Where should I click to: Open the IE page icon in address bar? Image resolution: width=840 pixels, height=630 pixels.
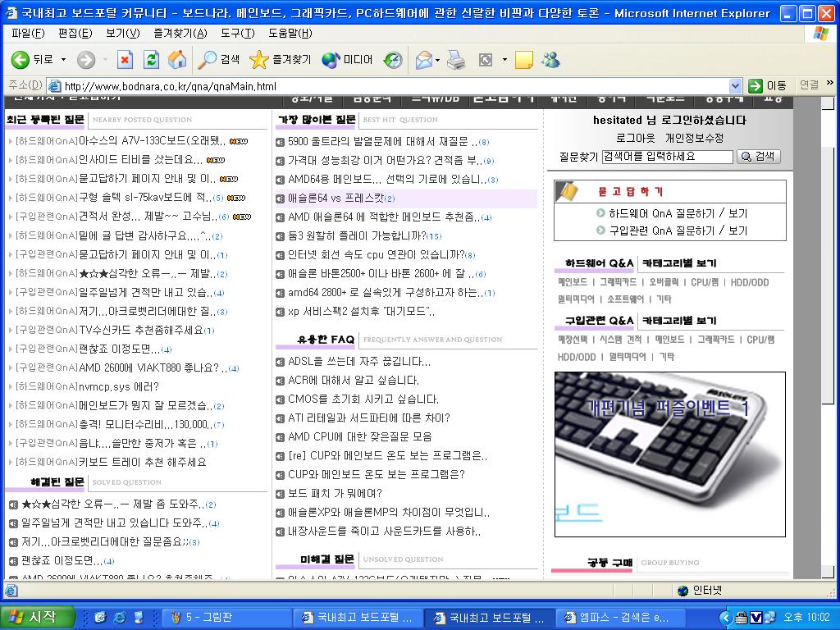click(54, 85)
